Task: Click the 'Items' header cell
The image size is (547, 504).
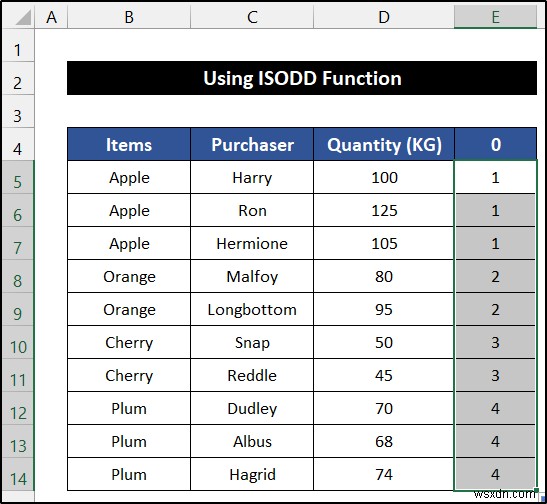Action: 129,144
